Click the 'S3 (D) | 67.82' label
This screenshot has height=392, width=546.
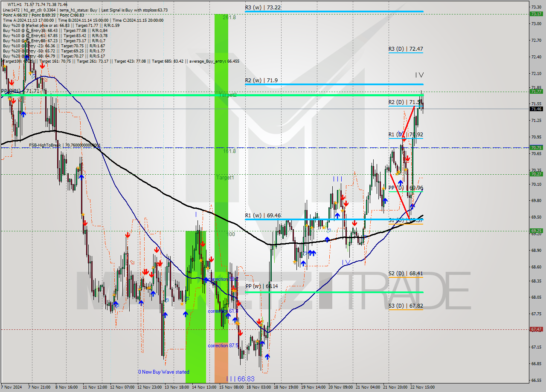pyautogui.click(x=406, y=306)
